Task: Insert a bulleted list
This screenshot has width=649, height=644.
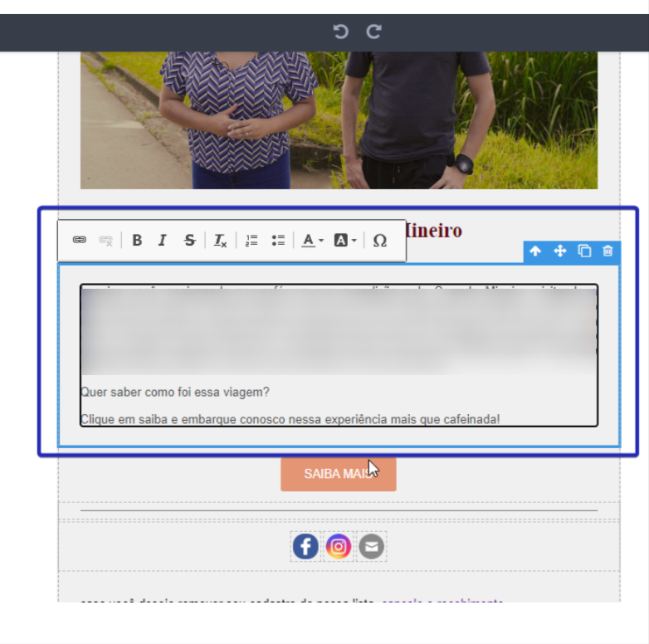Action: (x=278, y=240)
